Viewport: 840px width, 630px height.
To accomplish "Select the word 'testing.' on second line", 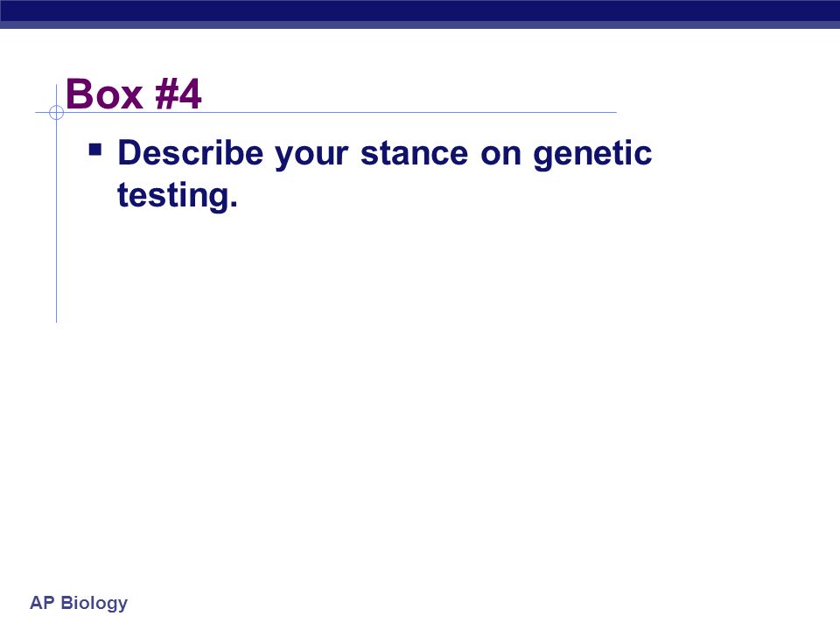I will point(178,196).
